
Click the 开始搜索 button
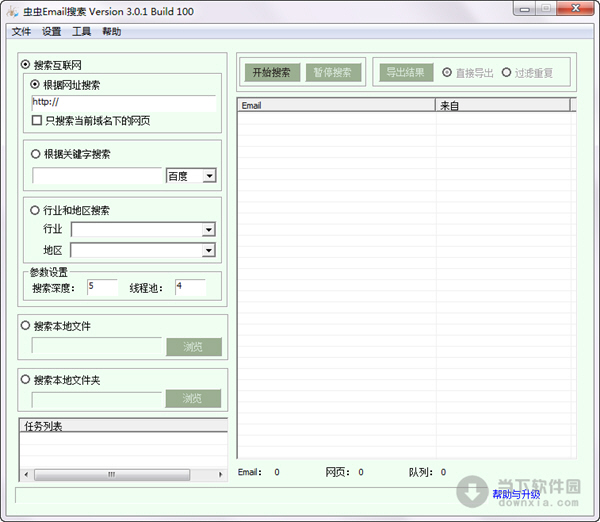(x=272, y=72)
